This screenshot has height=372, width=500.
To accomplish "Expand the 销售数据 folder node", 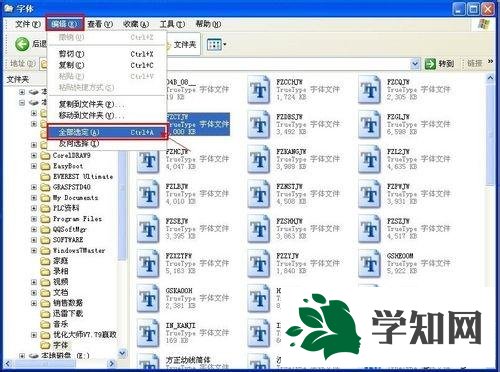I will (34, 303).
